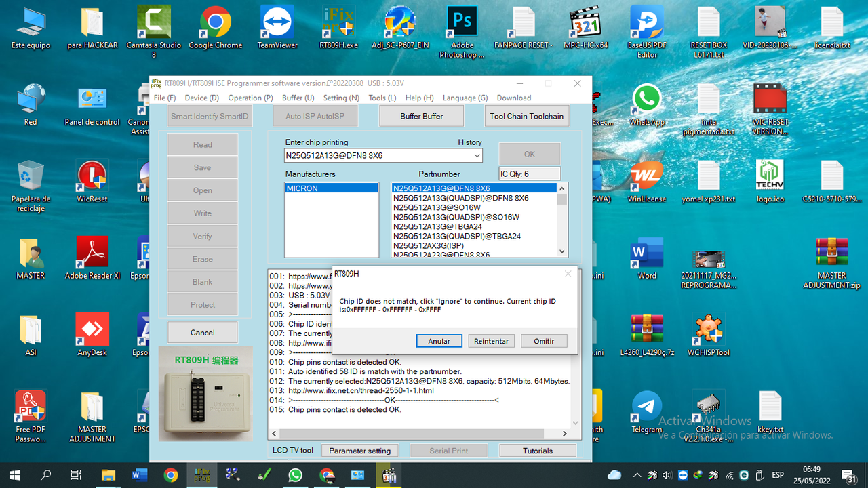868x488 pixels.
Task: Select the MPC-HC x64 desktop icon
Action: click(x=585, y=27)
